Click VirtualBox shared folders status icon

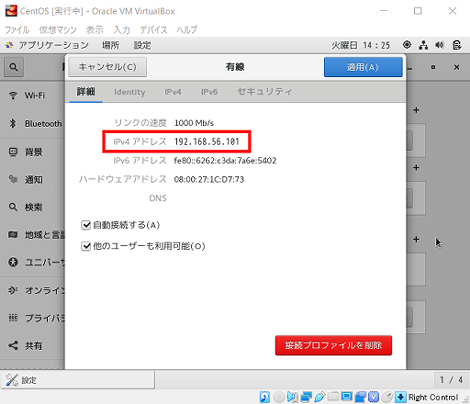pyautogui.click(x=333, y=397)
